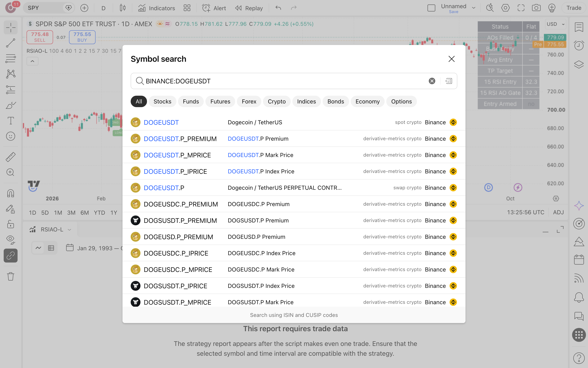Screen dimensions: 588x368
Task: Switch to the strategy report list view
Action: coord(51,248)
